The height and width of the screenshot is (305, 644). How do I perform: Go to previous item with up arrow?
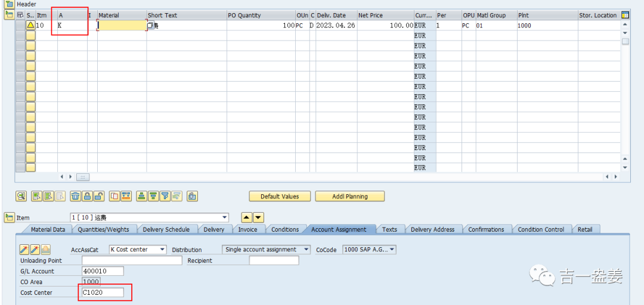[246, 217]
